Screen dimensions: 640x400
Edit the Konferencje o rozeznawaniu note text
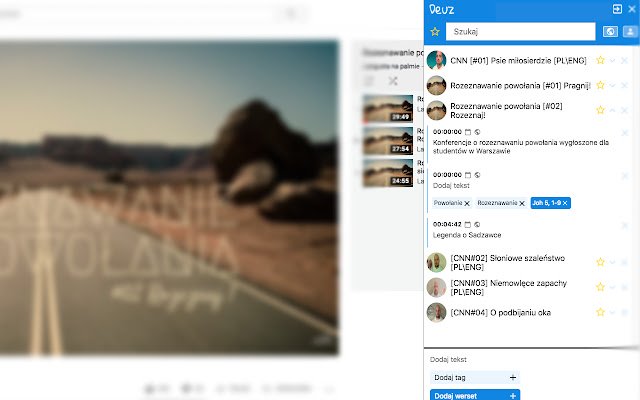click(521, 147)
